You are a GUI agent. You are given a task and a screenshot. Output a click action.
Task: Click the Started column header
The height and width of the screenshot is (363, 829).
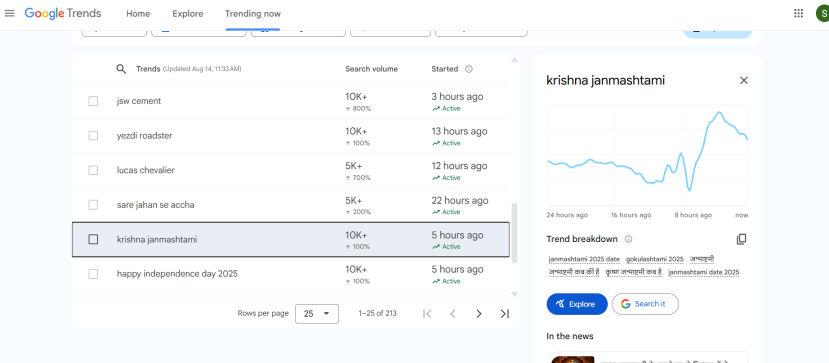(x=445, y=69)
